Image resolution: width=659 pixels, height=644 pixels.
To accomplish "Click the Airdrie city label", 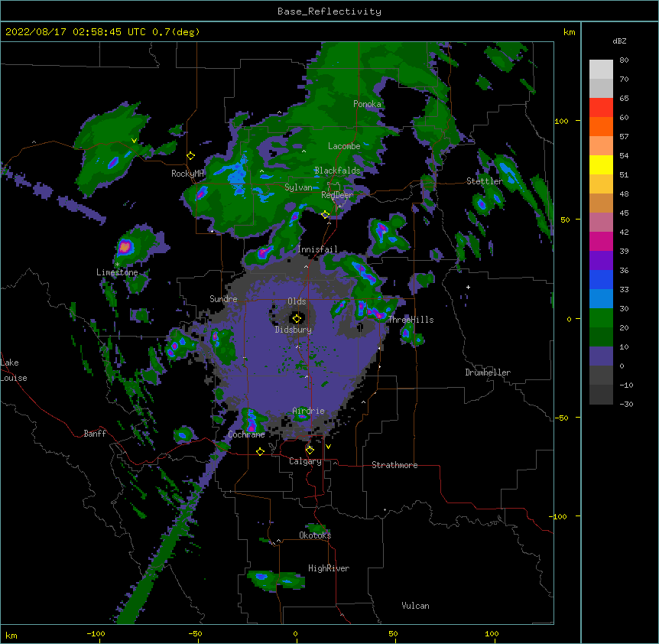I will point(309,411).
